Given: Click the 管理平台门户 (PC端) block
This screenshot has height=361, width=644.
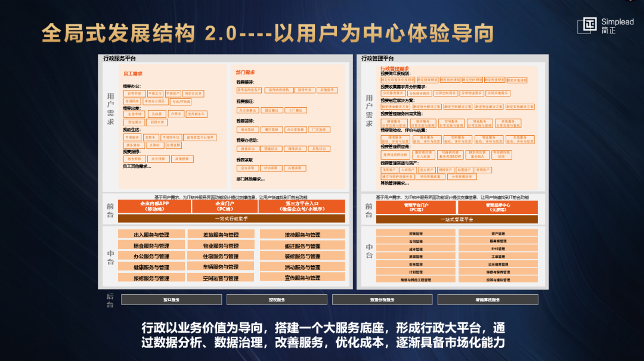Looking at the screenshot, I should pos(416,207).
